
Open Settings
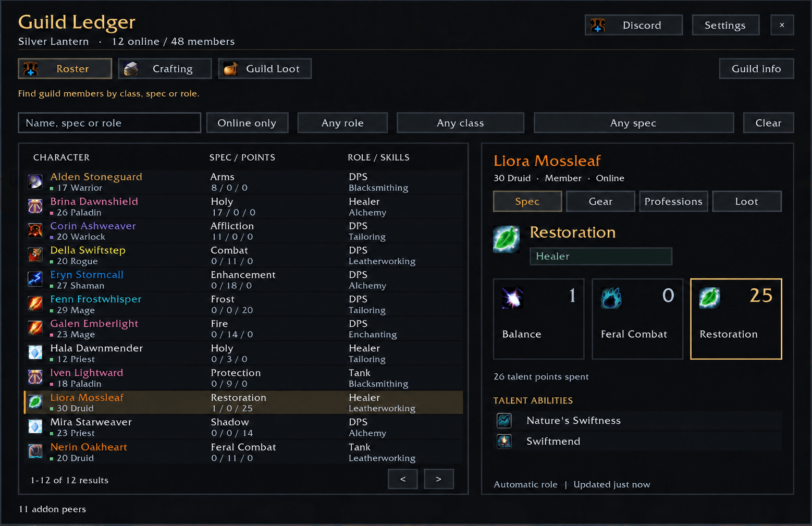[725, 25]
